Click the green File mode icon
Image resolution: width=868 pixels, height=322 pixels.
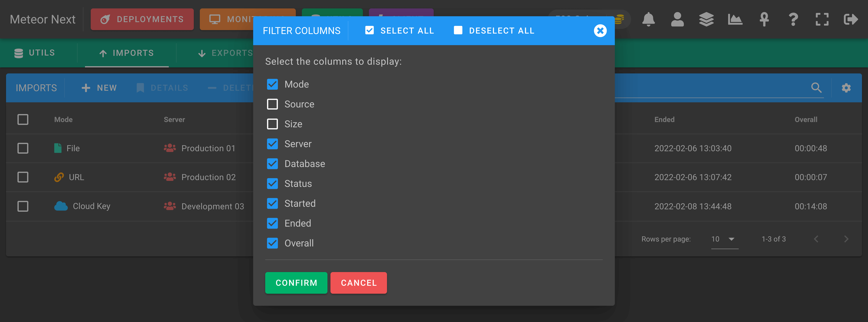coord(58,148)
